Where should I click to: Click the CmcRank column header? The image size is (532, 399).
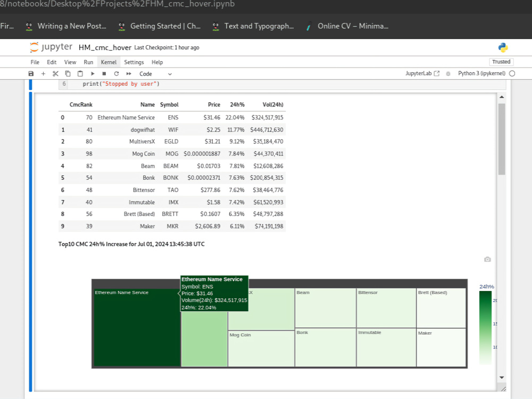pos(81,104)
